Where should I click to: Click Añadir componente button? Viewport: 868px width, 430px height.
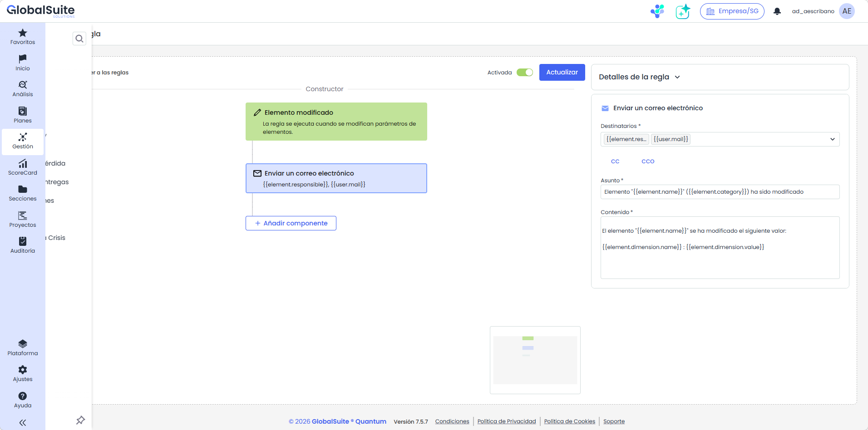[x=291, y=223]
